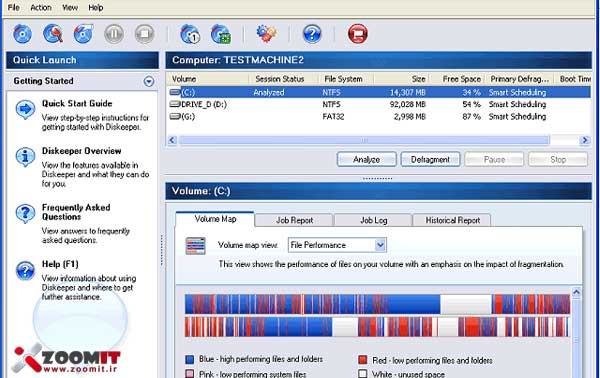Sort by the Session Status column header
The image size is (600, 378).
click(284, 79)
